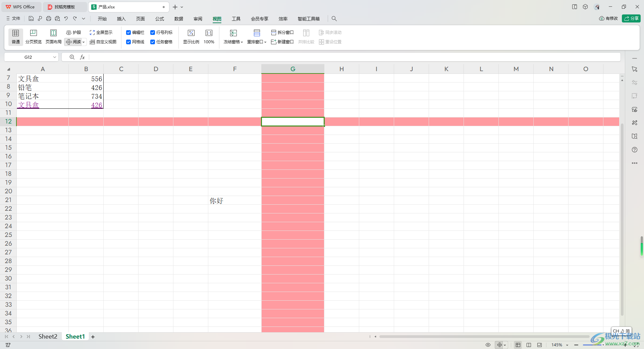The image size is (644, 349).
Task: Open the 145% zoom level dropdown
Action: click(560, 345)
